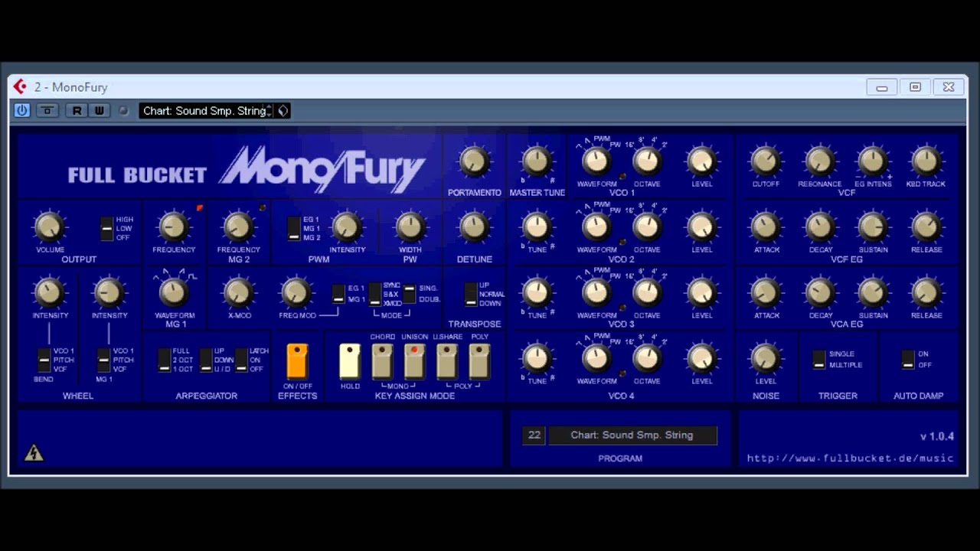Click the warning triangle icon at bottom left
Image resolution: width=980 pixels, height=551 pixels.
click(x=33, y=453)
